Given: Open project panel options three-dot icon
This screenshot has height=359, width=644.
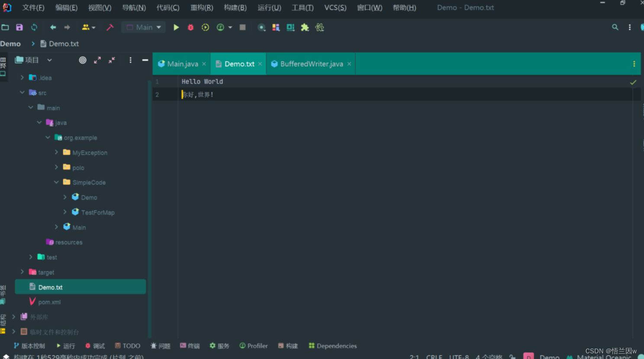Looking at the screenshot, I should click(x=130, y=60).
